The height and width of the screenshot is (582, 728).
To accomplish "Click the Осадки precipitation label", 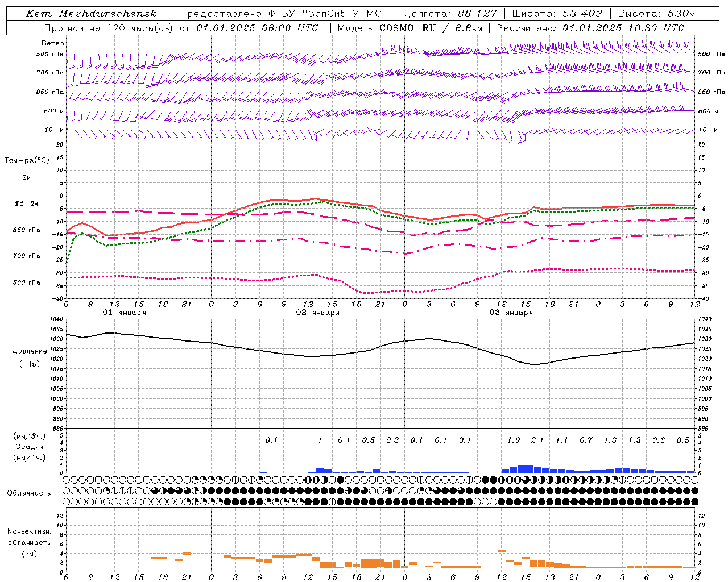I will [x=29, y=447].
